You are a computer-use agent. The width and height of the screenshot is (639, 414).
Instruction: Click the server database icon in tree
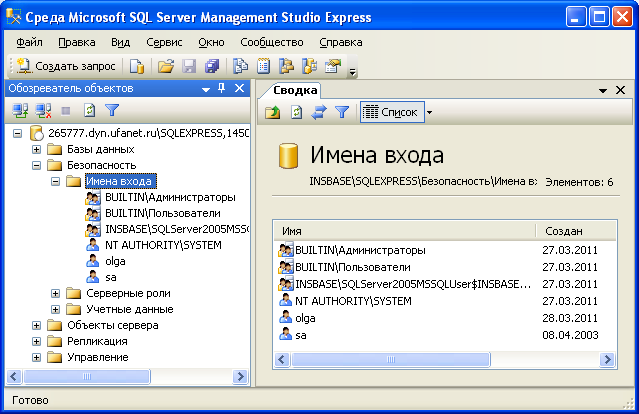(x=36, y=133)
